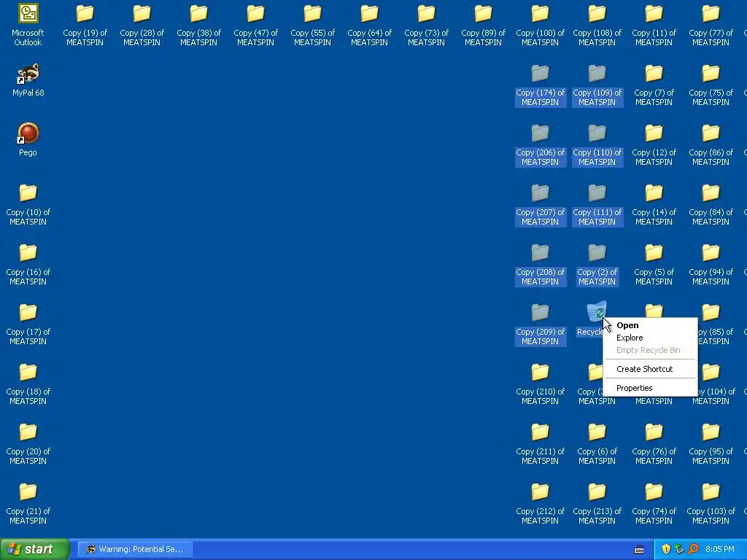This screenshot has width=747, height=560.
Task: Select folder Copy (6) of MEATSPIN
Action: tap(597, 443)
